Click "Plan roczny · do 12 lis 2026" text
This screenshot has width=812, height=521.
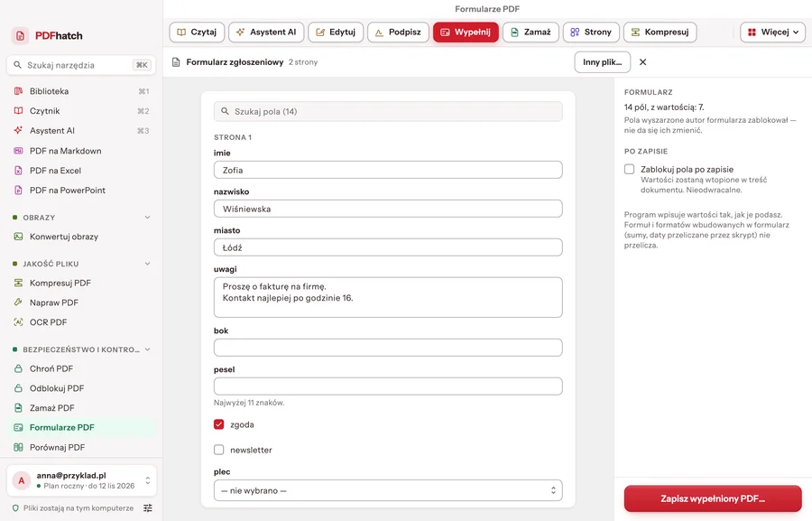[89, 487]
